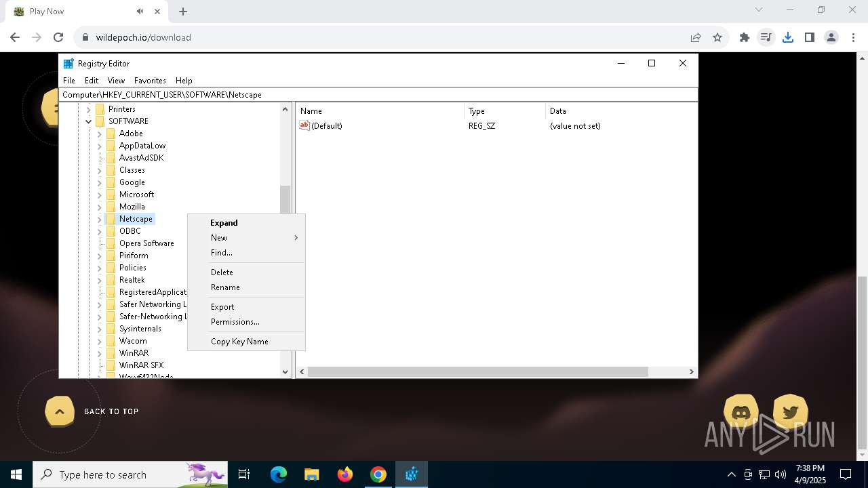Expand the Policies key
Screen dimensions: 868x488
[100, 268]
